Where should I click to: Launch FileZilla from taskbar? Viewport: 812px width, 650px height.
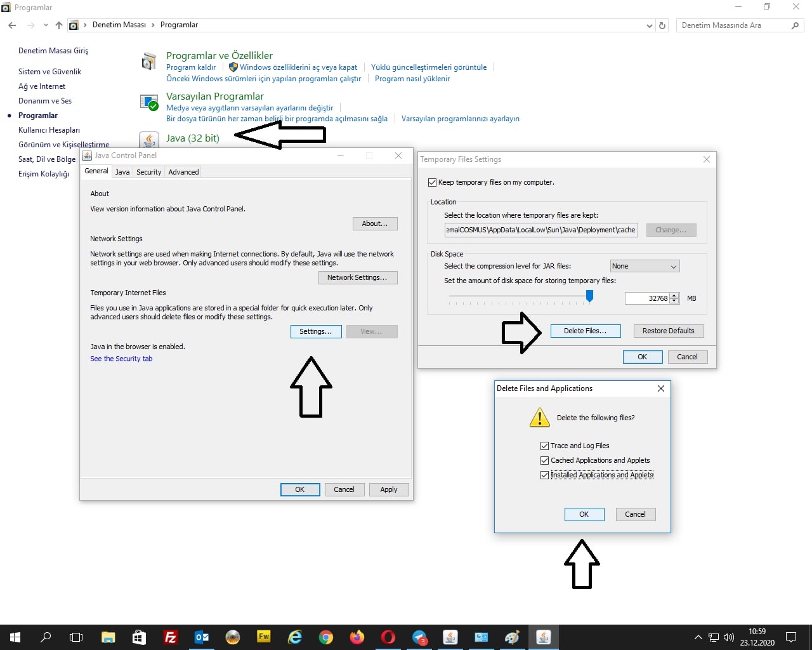tap(170, 637)
